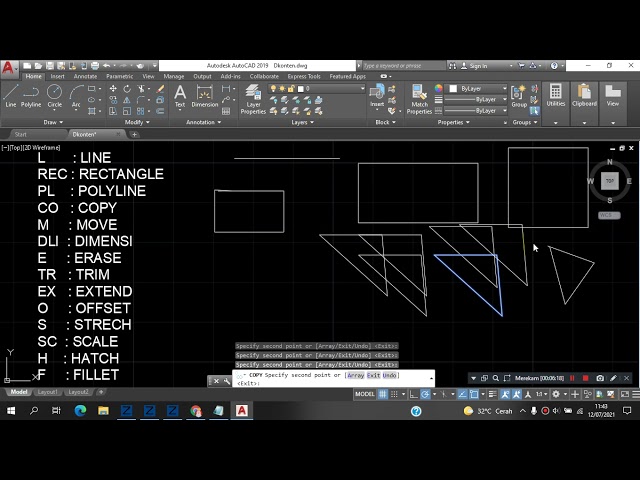Click in the keyword search field
This screenshot has width=640, height=480.
[403, 66]
